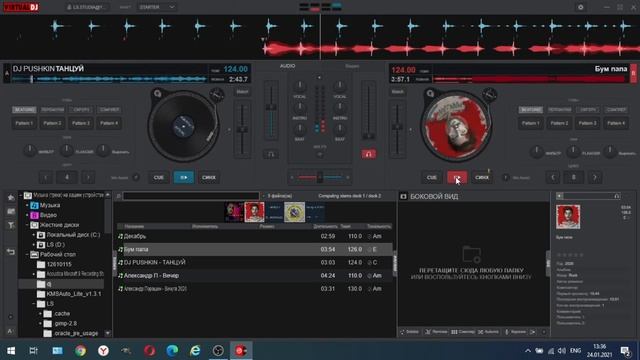The image size is (640, 360).
Task: Select track DJ PUSHKIN - ТАНЦУЙ
Action: [x=254, y=262]
